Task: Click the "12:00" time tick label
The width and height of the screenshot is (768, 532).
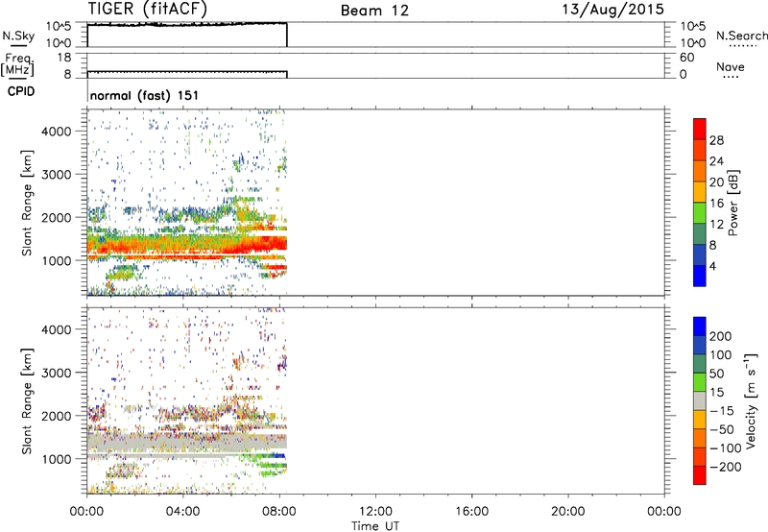Action: coord(375,512)
